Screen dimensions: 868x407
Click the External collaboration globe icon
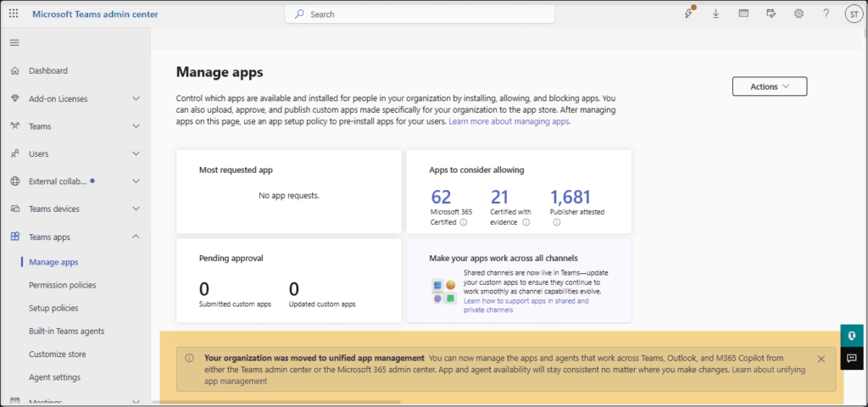[15, 181]
